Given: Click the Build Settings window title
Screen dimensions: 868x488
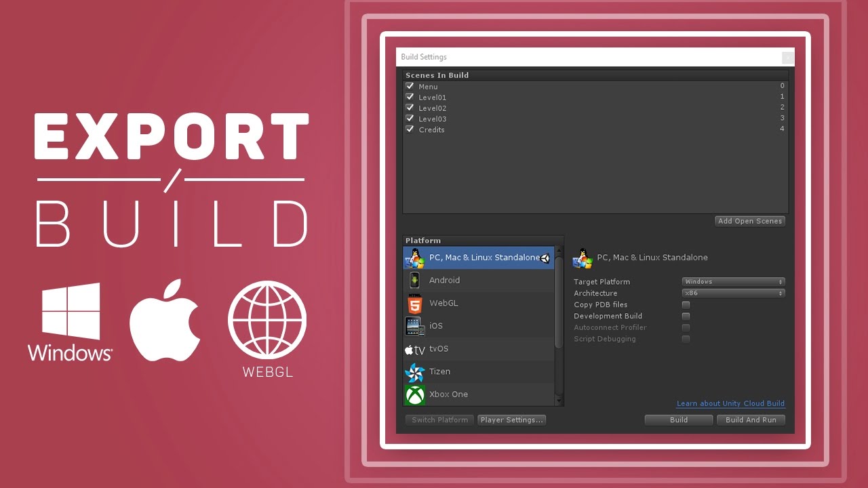Looking at the screenshot, I should tap(424, 57).
